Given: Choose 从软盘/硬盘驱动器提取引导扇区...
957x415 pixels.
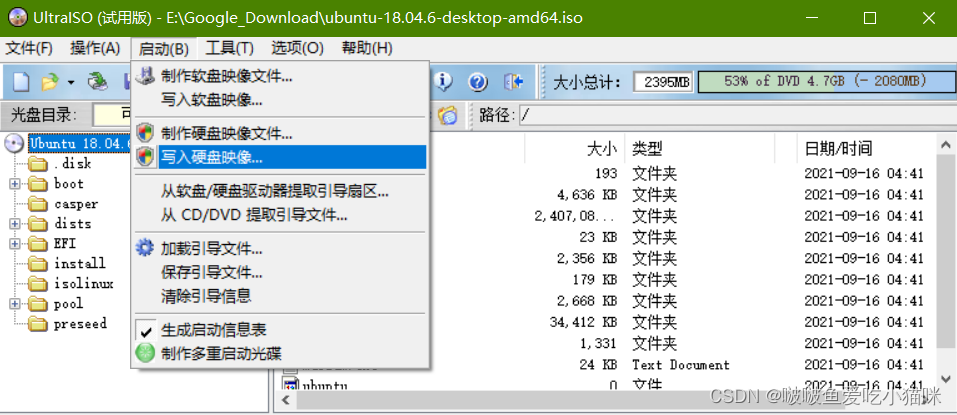Looking at the screenshot, I should click(x=280, y=191).
